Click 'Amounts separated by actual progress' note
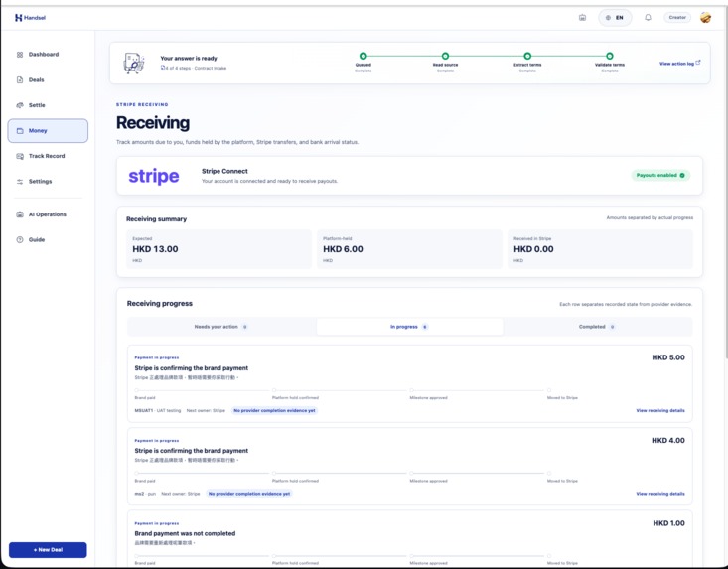This screenshot has width=728, height=569. (x=650, y=217)
